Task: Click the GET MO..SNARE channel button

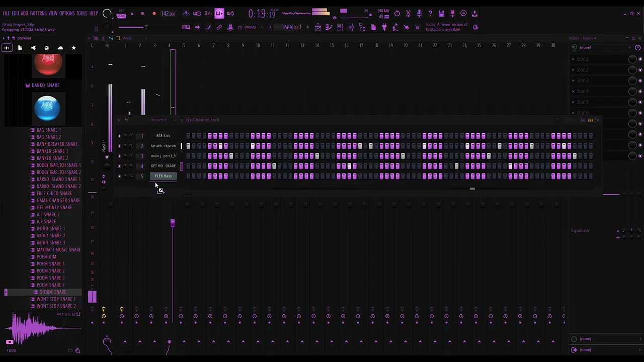Action: pos(163,166)
